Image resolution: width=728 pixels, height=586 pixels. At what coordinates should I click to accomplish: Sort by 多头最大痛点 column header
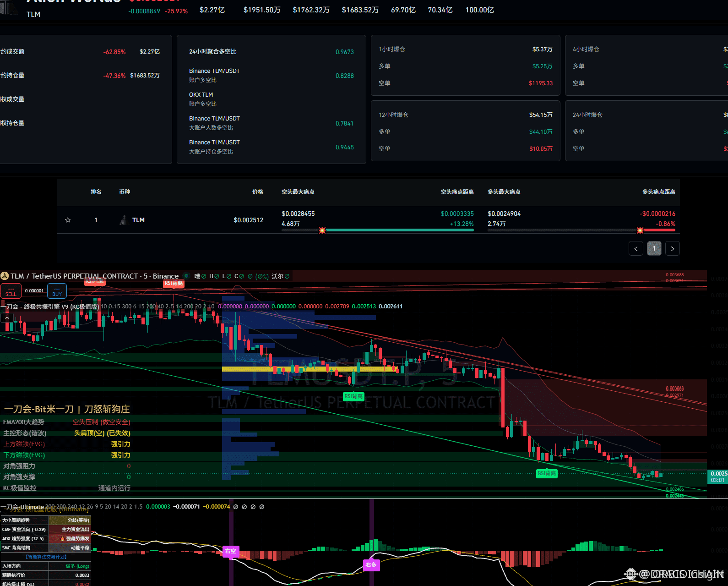pos(504,192)
